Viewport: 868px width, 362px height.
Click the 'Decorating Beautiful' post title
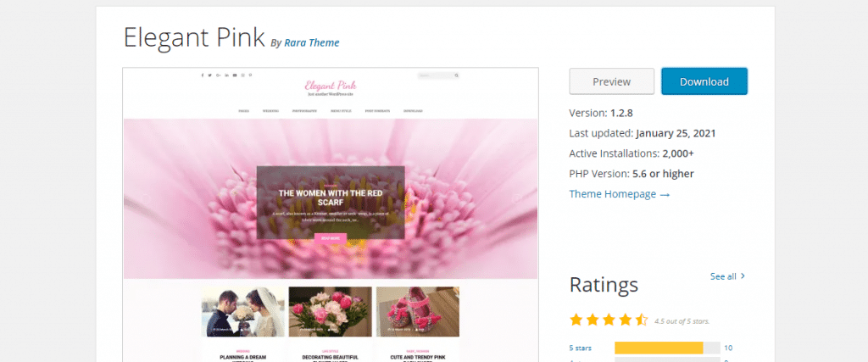click(x=330, y=358)
